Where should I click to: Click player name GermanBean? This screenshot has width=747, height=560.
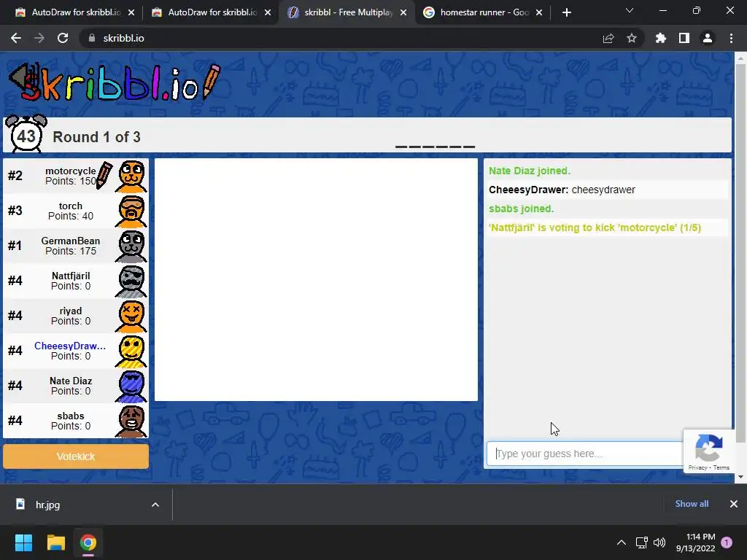point(71,241)
